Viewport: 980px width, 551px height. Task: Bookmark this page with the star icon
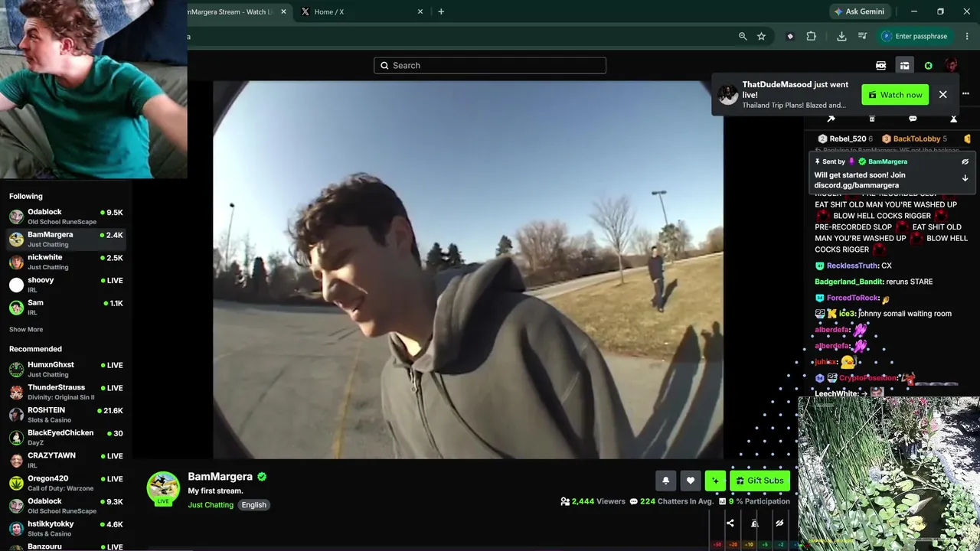(761, 36)
